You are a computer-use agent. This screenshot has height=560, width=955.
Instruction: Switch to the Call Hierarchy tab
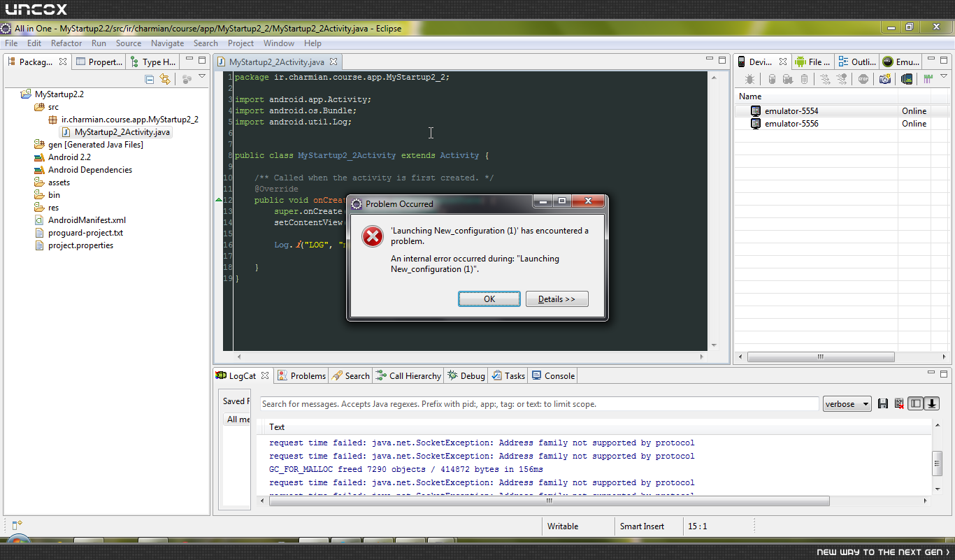coord(408,375)
